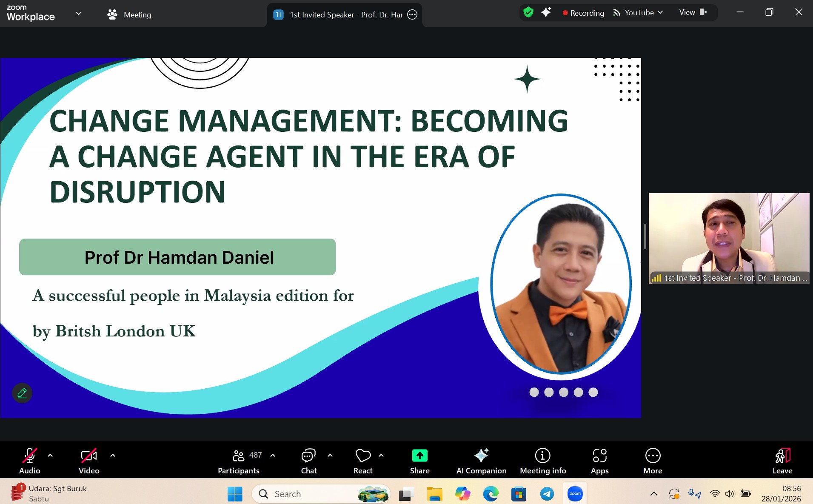
Task: Click the speaker video thumbnail
Action: pyautogui.click(x=729, y=234)
